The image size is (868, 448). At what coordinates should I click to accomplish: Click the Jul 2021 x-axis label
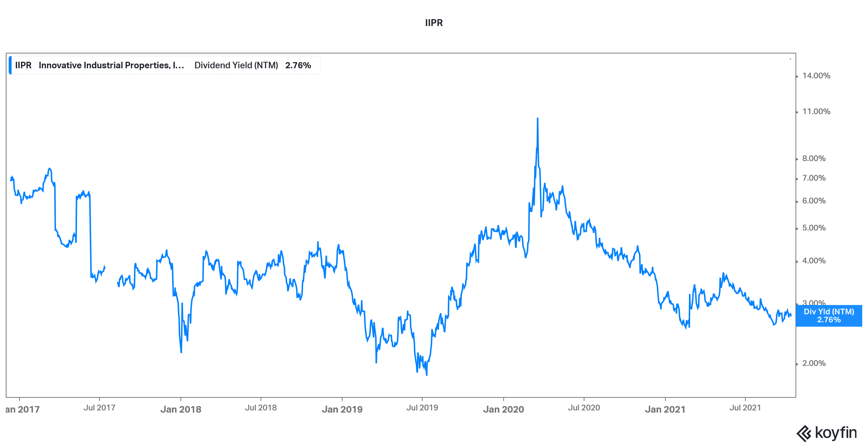745,408
